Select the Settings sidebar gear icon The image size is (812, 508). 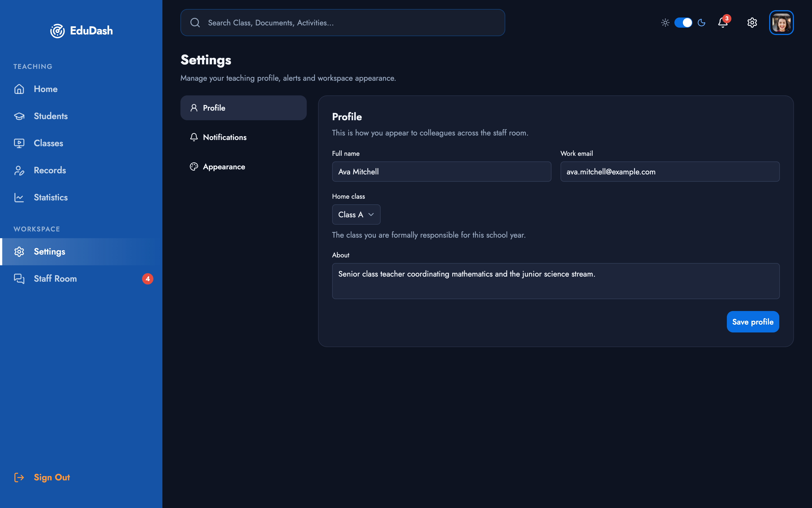[19, 252]
